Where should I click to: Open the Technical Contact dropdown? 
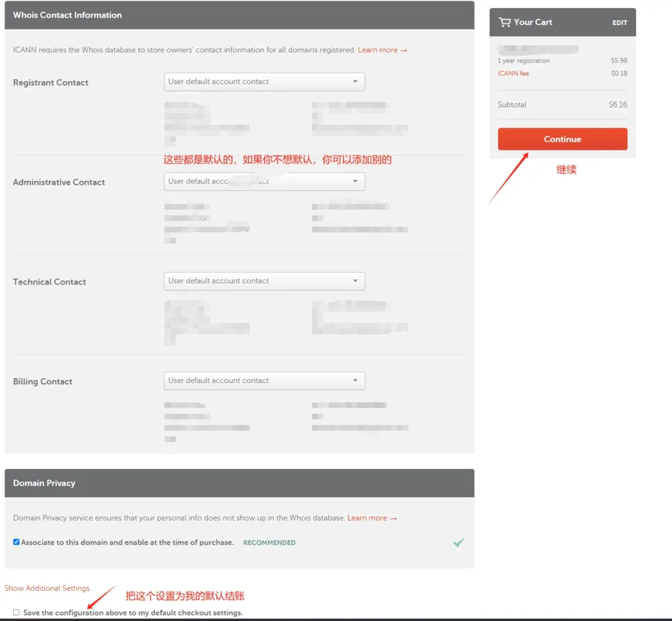tap(264, 281)
